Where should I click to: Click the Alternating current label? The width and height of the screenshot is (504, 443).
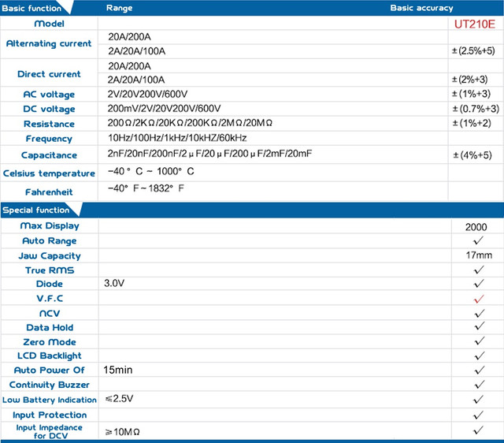[49, 43]
